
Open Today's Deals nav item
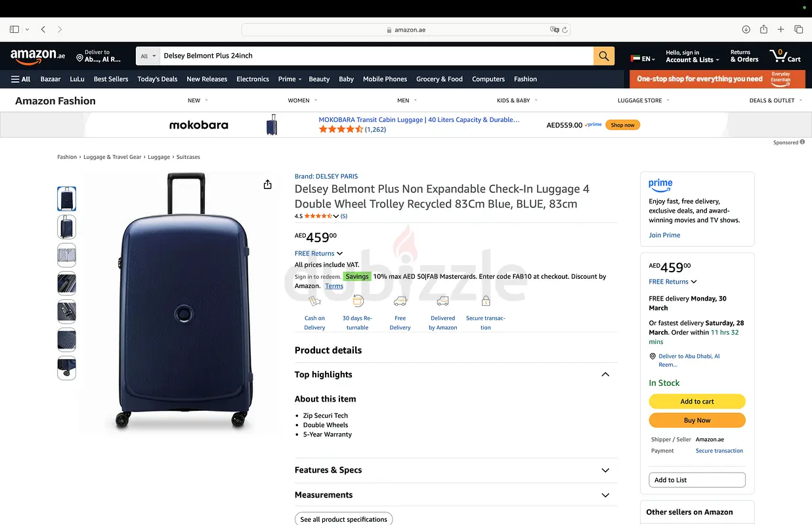point(158,79)
